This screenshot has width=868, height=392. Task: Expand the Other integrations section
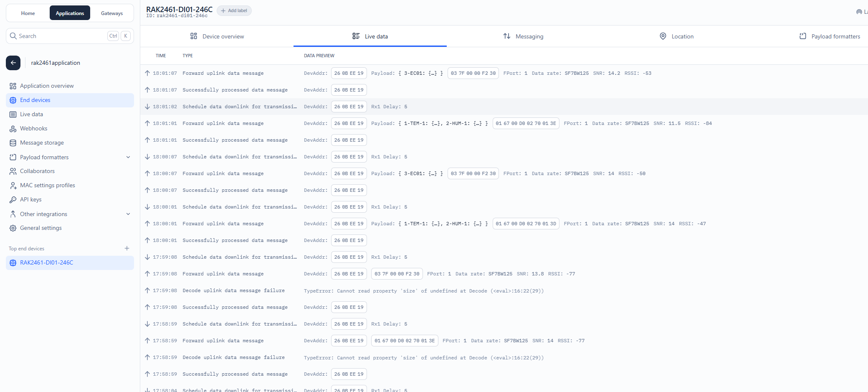[x=128, y=214]
